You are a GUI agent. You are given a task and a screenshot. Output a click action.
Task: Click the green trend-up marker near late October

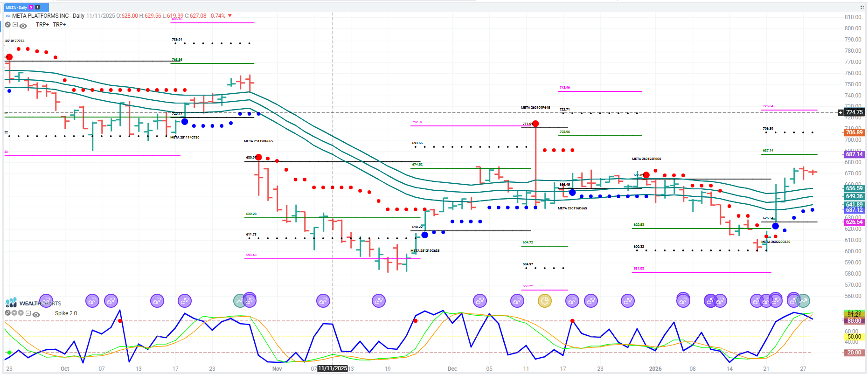pyautogui.click(x=240, y=301)
